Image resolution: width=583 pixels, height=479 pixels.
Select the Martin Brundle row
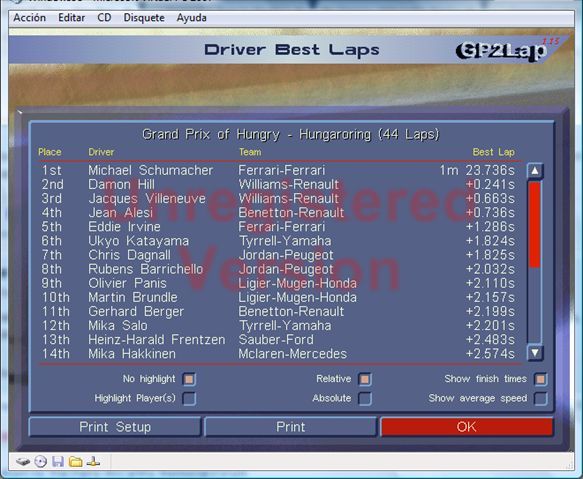point(278,298)
